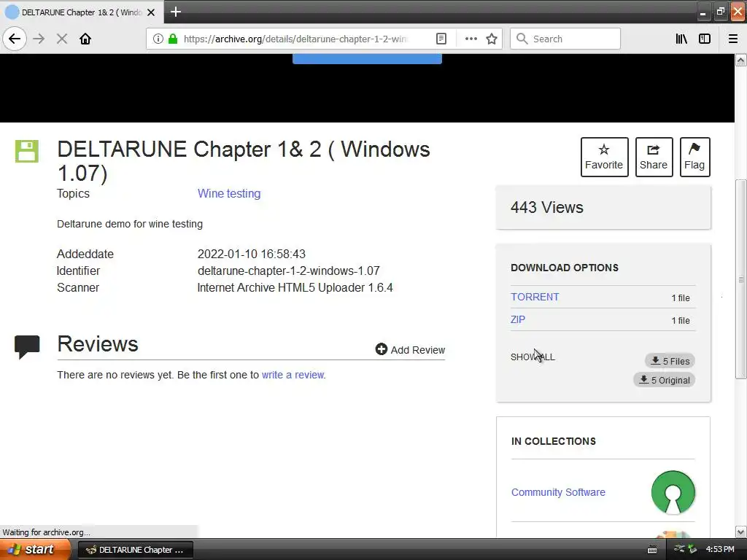Viewport: 747px width, 560px height.
Task: Click the green floppy disk software icon
Action: click(27, 152)
